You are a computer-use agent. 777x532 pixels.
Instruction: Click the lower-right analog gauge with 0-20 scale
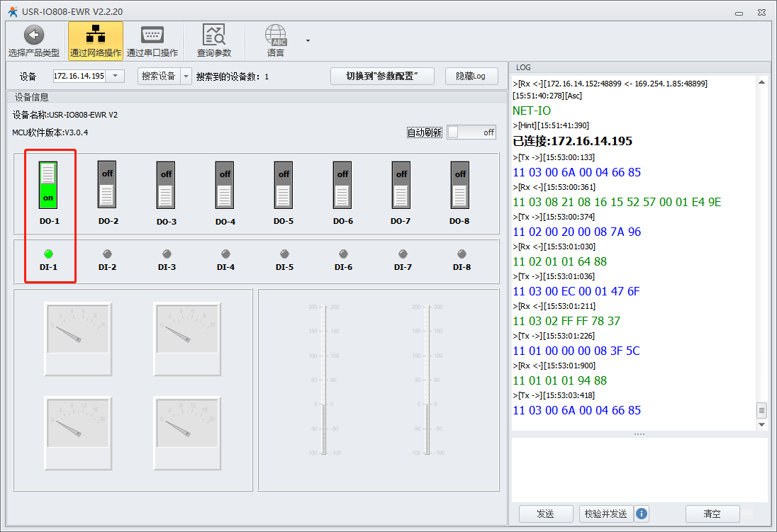(x=187, y=433)
